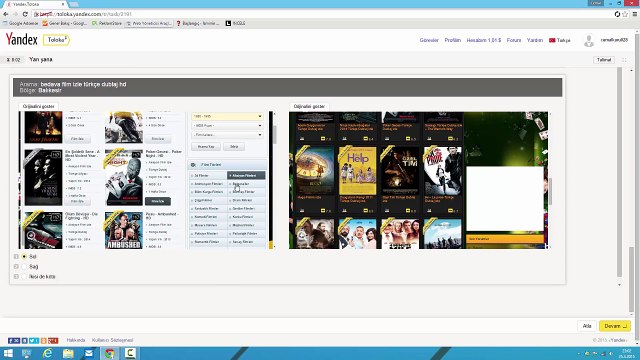
Task: Open the Talimat instructions button
Action: click(604, 60)
